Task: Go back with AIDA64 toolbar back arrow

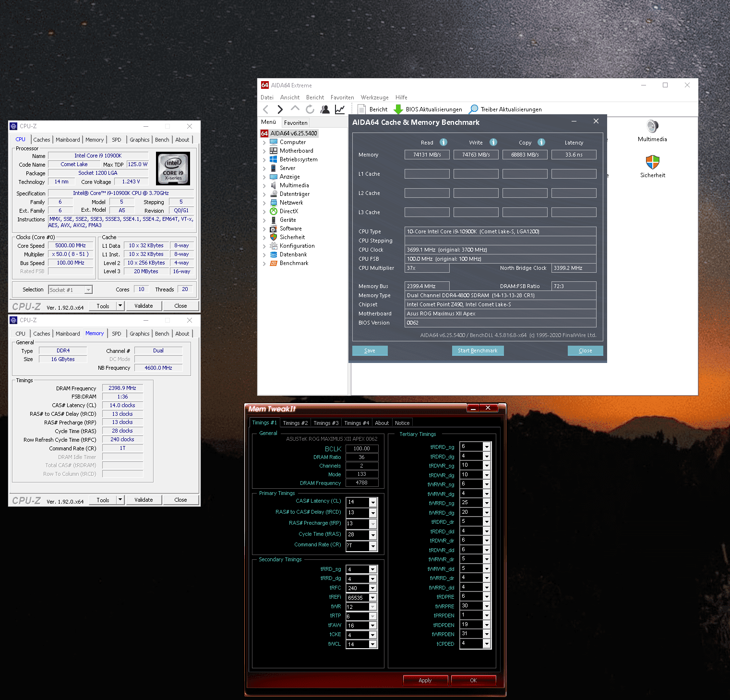Action: point(266,109)
